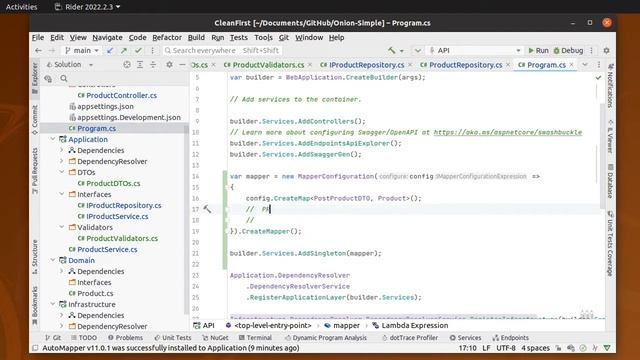
Task: Open Unit Tests Coverage side panel
Action: pyautogui.click(x=610, y=243)
